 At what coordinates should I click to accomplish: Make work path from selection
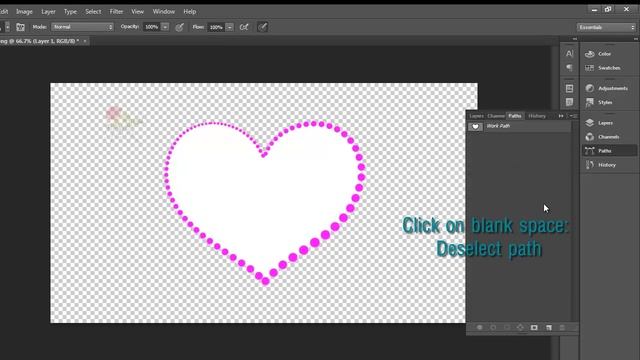coord(520,327)
